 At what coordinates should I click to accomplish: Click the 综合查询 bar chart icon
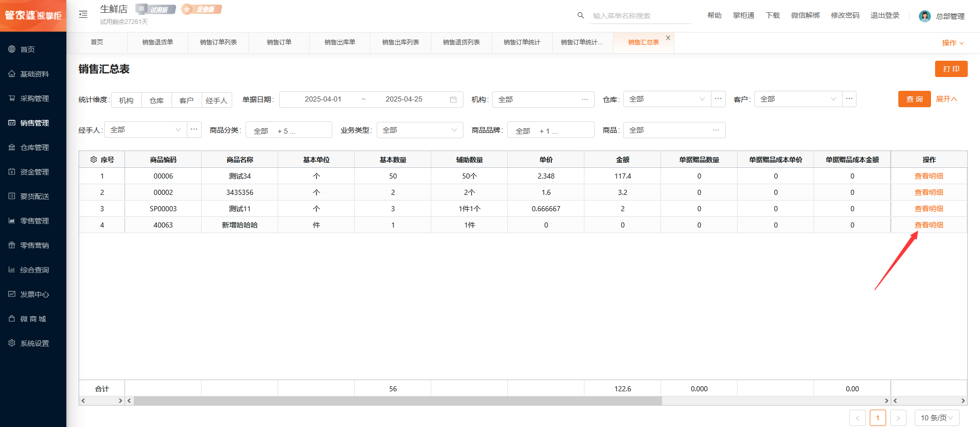(12, 269)
